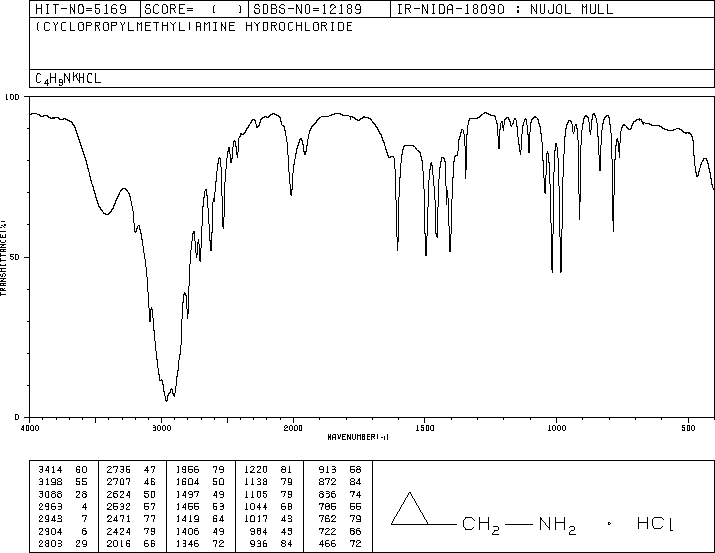Select the 2736 peak entry in table
Viewport: 715px width, 553px height.
(x=131, y=470)
